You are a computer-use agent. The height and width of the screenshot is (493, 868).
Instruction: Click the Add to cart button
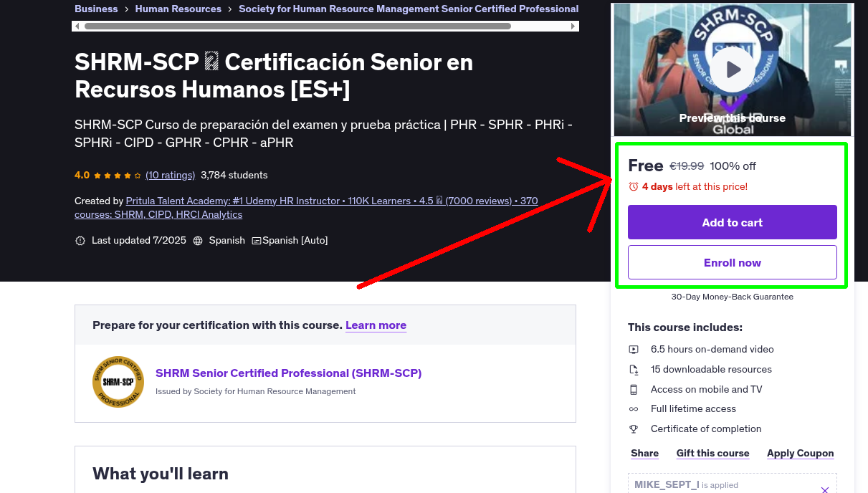pos(733,222)
